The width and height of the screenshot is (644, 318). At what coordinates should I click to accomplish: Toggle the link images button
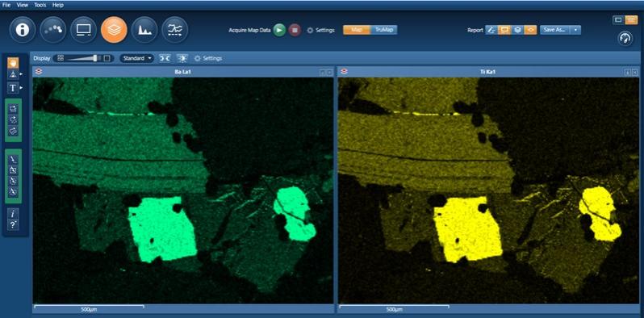(x=165, y=58)
